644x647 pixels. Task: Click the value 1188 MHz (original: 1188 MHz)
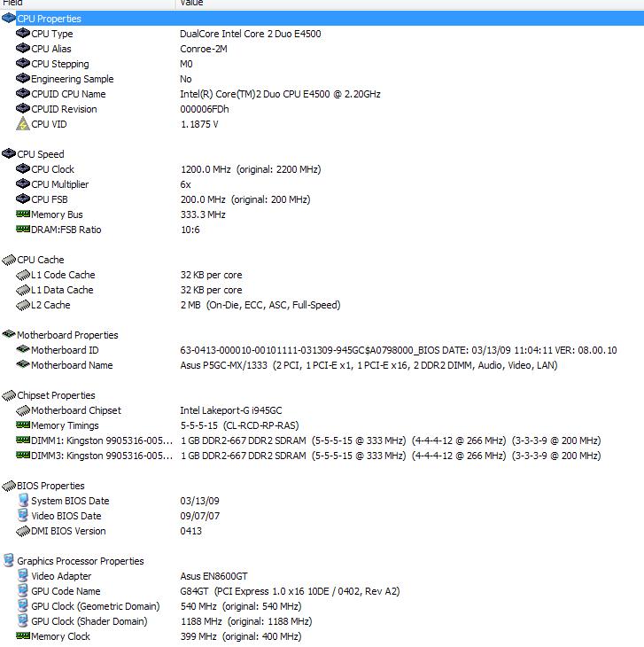246,621
